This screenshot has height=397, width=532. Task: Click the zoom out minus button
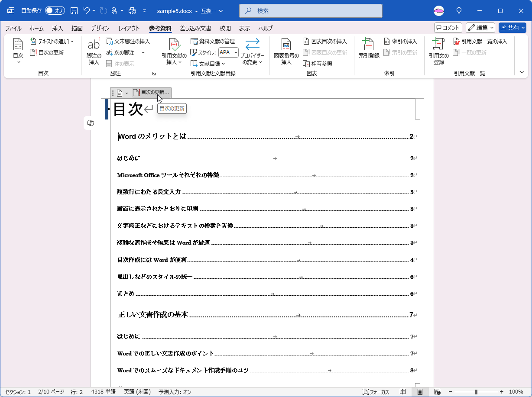(451, 392)
